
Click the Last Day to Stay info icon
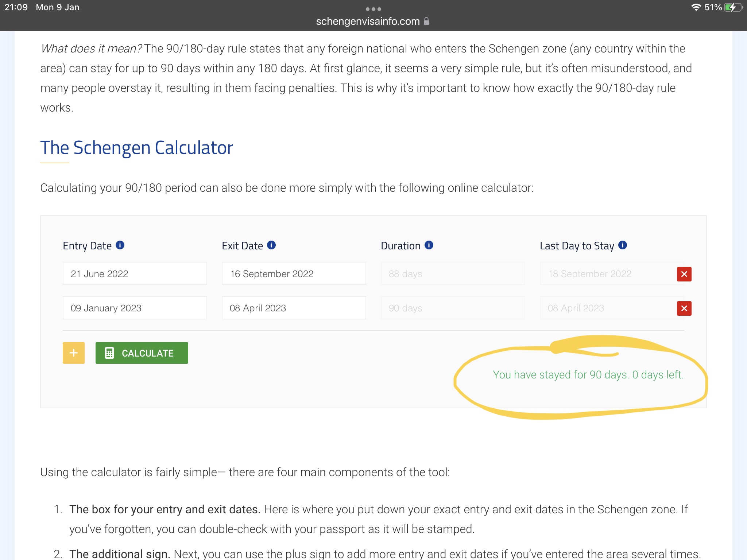click(623, 245)
